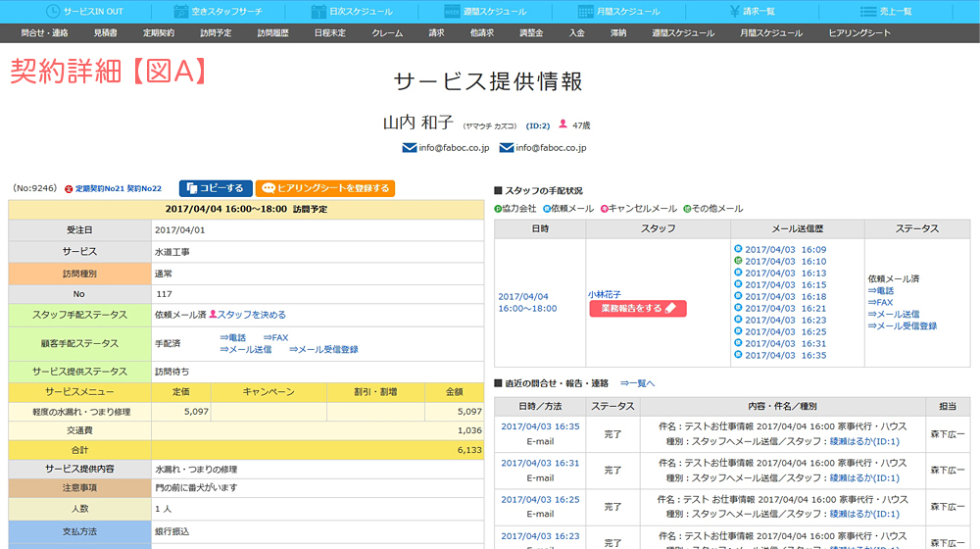Open the クレーム menu item

point(387,33)
